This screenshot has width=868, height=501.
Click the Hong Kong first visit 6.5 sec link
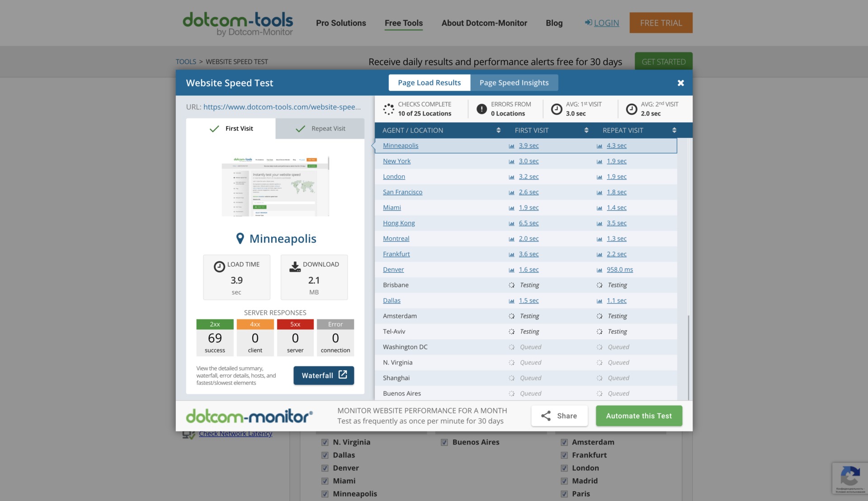tap(528, 223)
